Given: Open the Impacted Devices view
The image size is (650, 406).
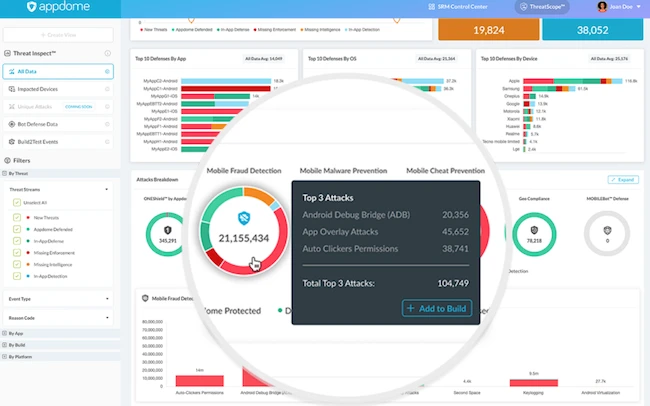Looking at the screenshot, I should pyautogui.click(x=58, y=89).
